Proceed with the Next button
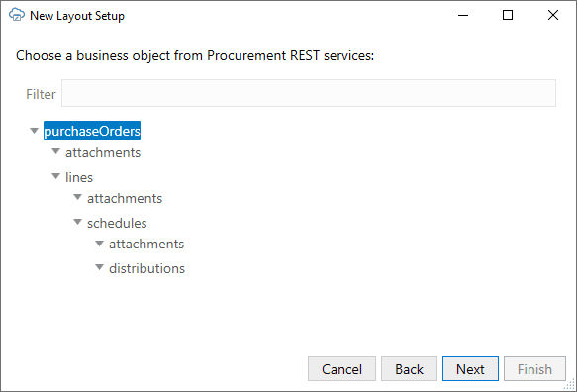Image resolution: width=577 pixels, height=392 pixels. pyautogui.click(x=470, y=369)
